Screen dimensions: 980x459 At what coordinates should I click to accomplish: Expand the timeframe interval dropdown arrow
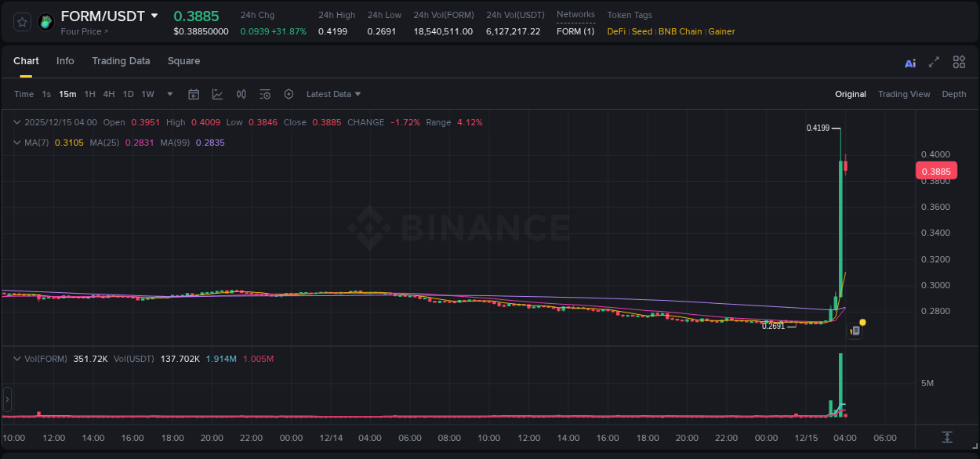pos(169,94)
